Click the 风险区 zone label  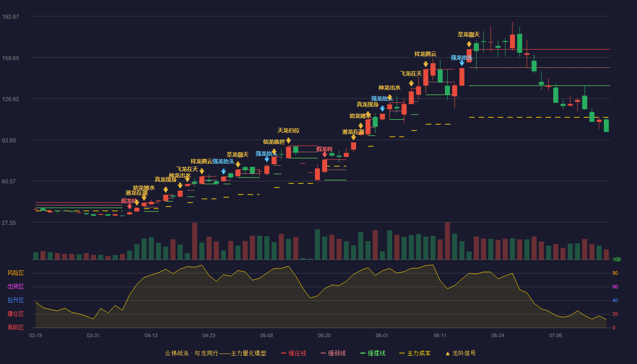coord(15,273)
